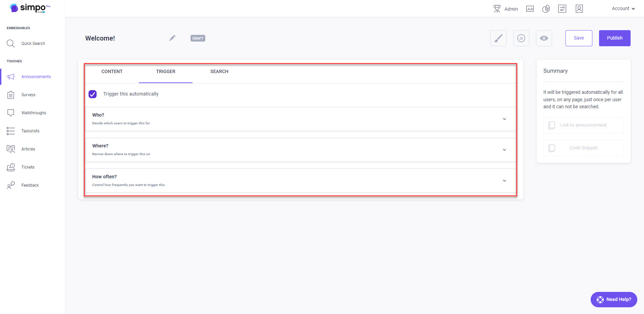Open the Account dropdown menu
Image resolution: width=644 pixels, height=314 pixels.
pos(623,9)
